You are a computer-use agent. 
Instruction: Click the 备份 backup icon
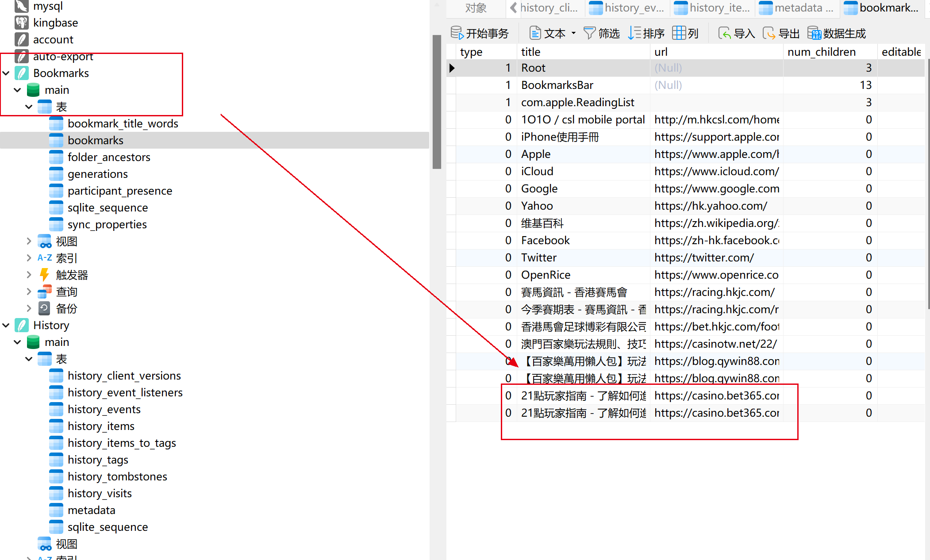[45, 308]
